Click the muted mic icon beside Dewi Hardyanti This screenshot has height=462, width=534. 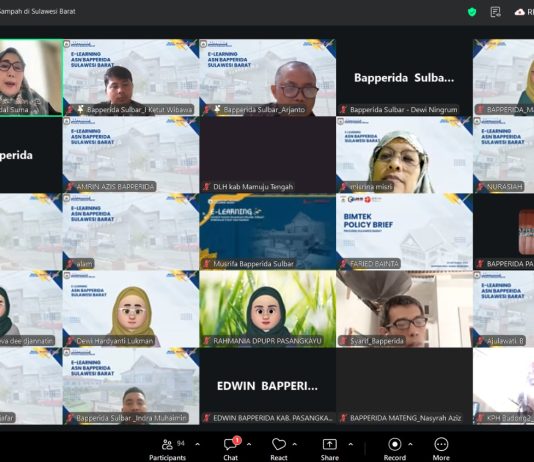(70, 341)
